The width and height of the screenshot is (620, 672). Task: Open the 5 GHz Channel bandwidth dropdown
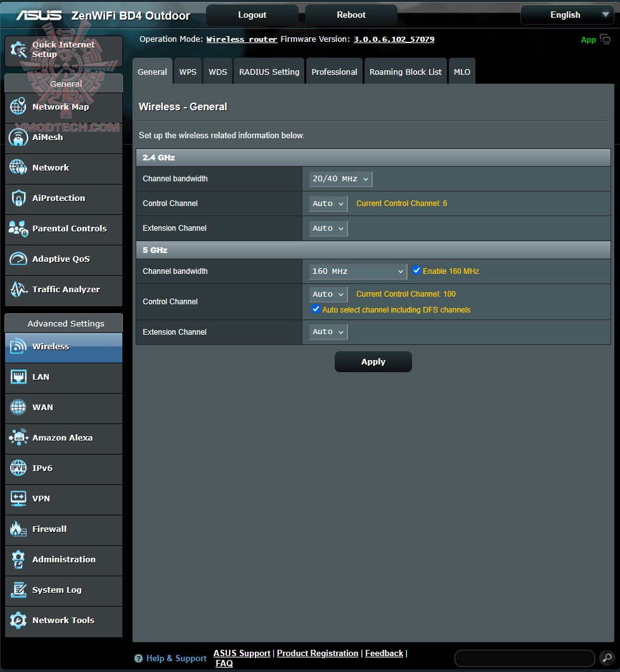pyautogui.click(x=358, y=271)
